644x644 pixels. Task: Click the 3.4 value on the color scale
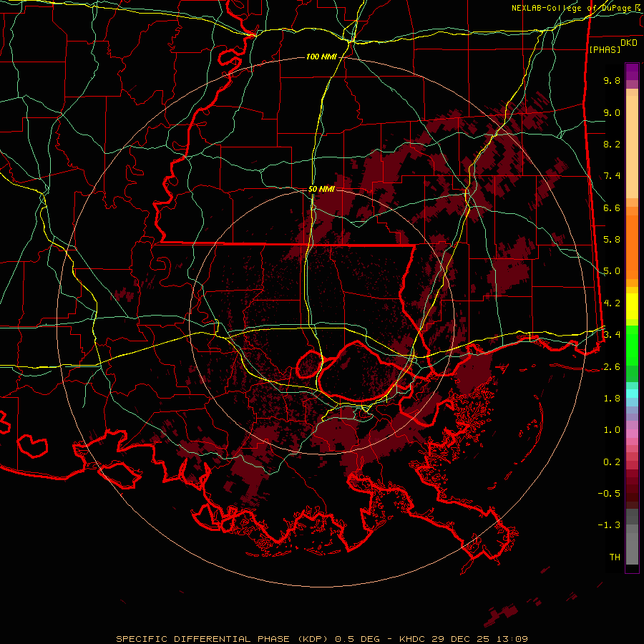[612, 335]
